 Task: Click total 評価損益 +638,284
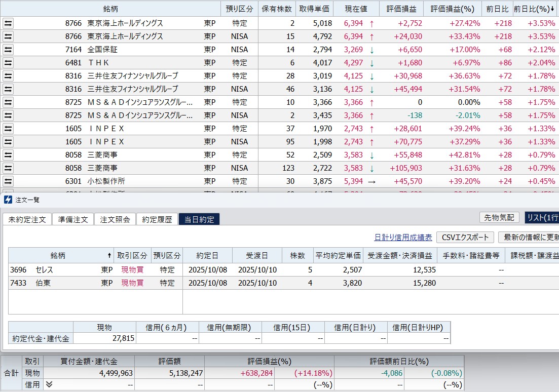click(x=256, y=373)
